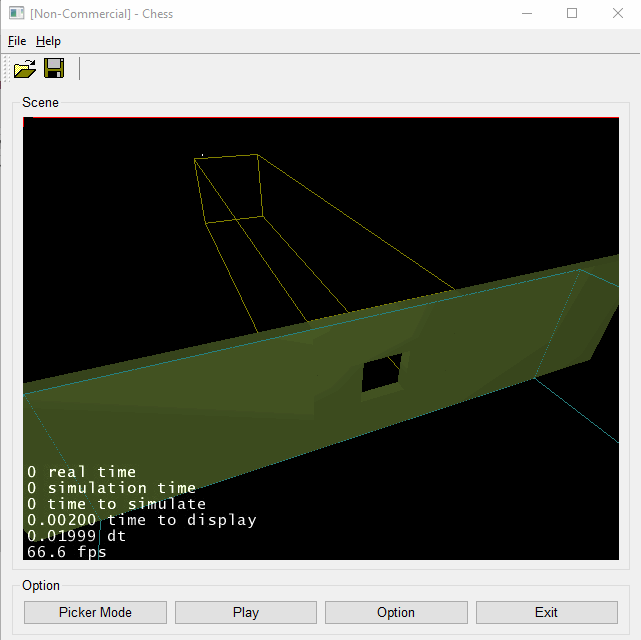Viewport: 641px width, 640px height.
Task: Click the Option button at the bottom
Action: click(x=396, y=612)
